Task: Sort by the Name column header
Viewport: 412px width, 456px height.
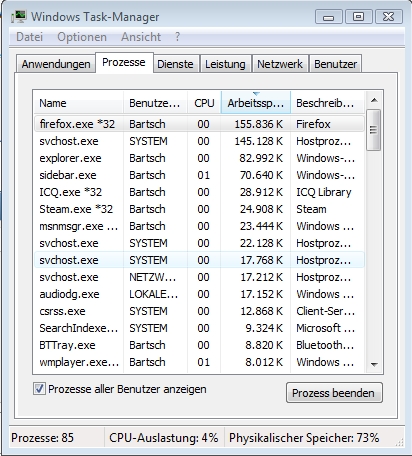Action: point(79,103)
